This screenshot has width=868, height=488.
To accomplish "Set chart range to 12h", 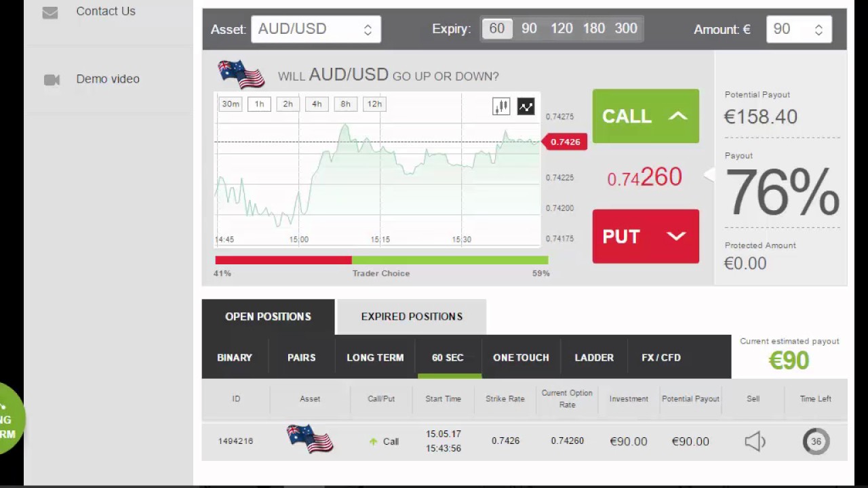I will (x=374, y=104).
